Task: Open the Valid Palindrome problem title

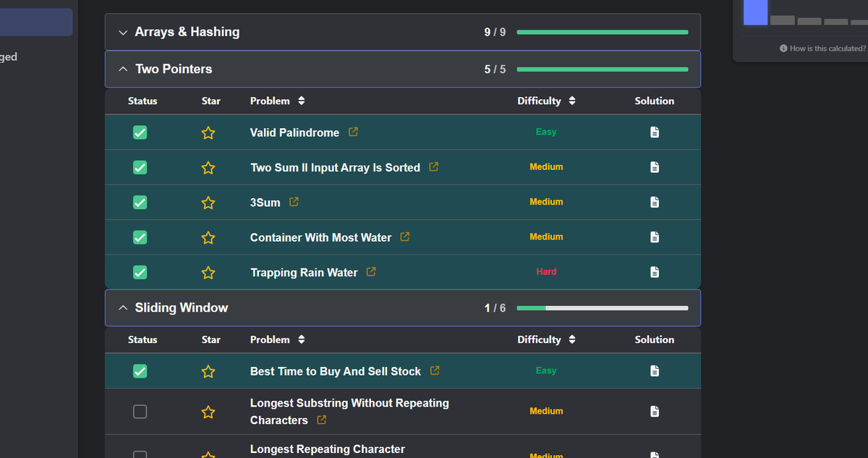Action: click(294, 132)
